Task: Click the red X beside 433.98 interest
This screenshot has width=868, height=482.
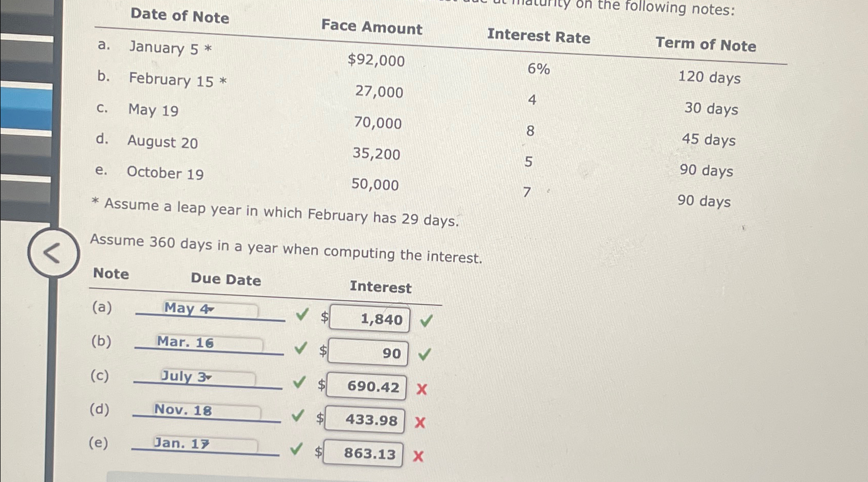Action: (420, 422)
